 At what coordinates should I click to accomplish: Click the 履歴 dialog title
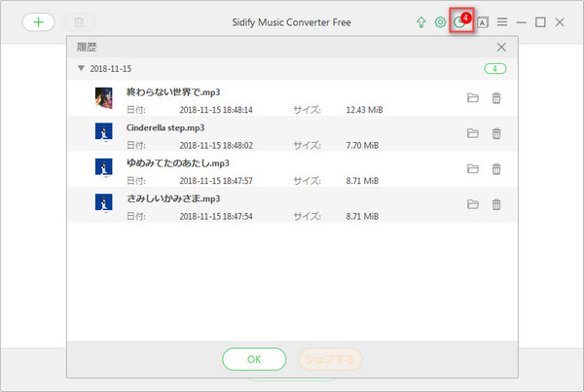(x=87, y=48)
